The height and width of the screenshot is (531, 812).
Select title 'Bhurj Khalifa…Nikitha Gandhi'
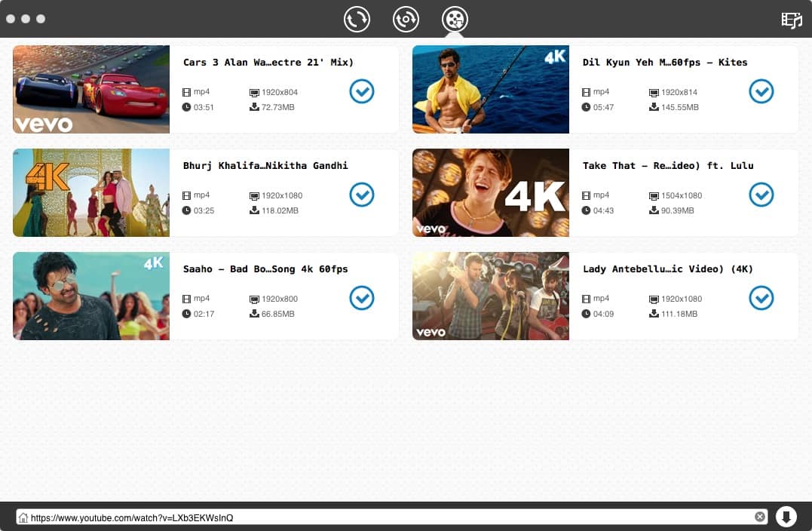point(265,166)
